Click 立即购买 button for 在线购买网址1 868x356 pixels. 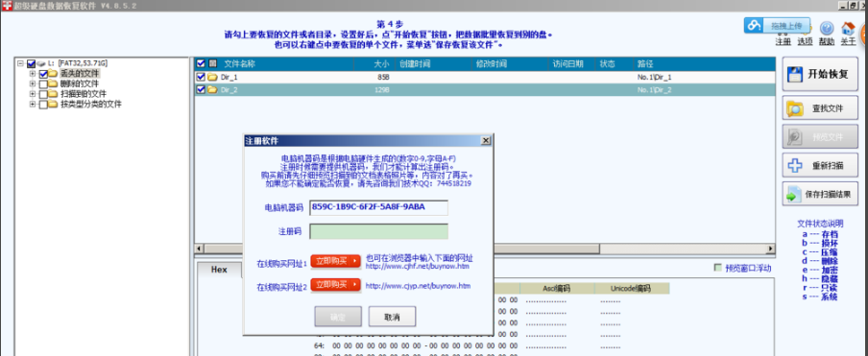pos(335,261)
